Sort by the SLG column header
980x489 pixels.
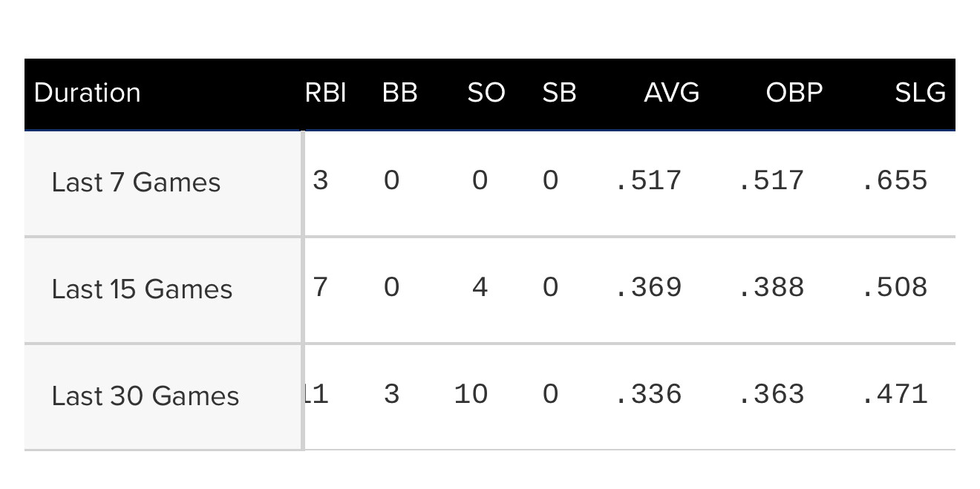coord(920,93)
